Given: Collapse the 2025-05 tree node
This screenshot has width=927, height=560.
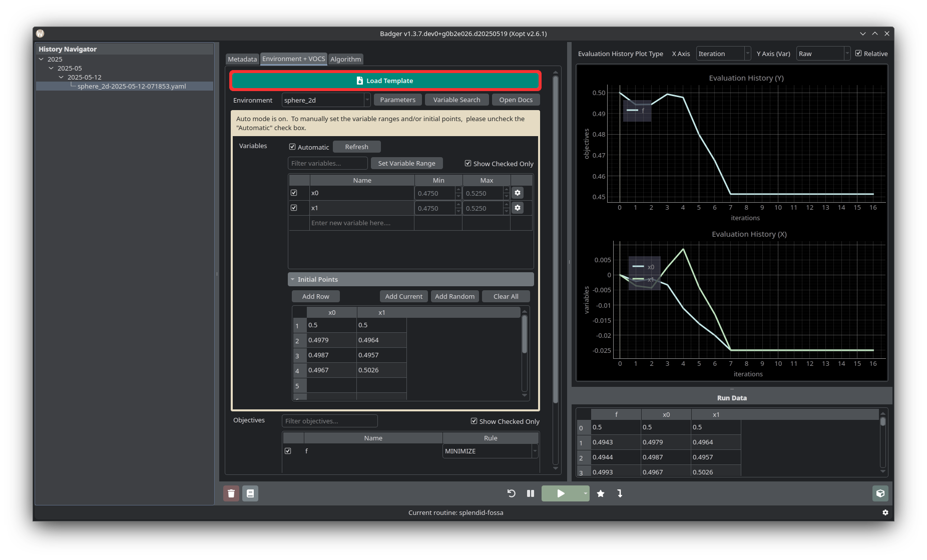Looking at the screenshot, I should pyautogui.click(x=51, y=68).
